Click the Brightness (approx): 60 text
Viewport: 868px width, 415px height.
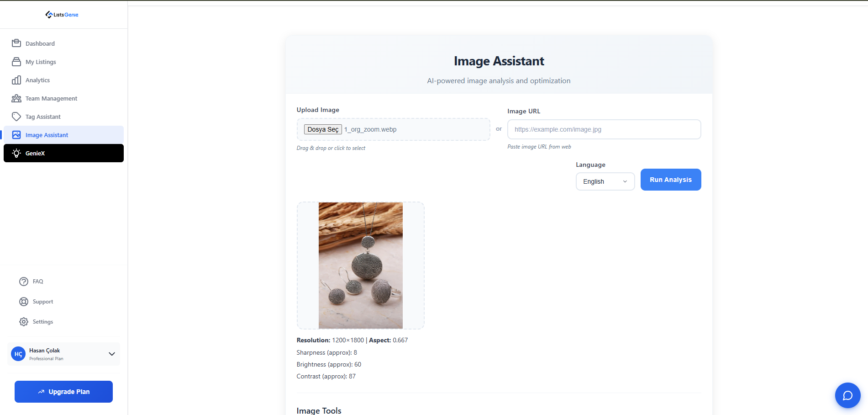click(x=329, y=364)
